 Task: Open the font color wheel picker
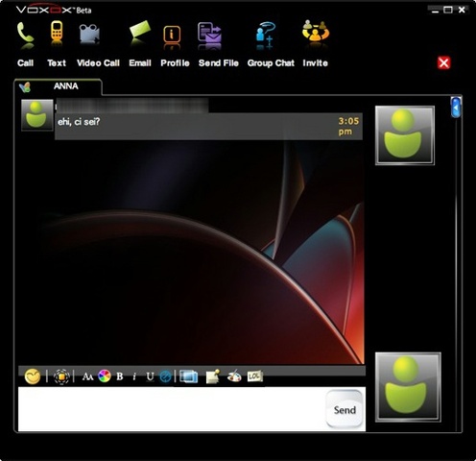coord(105,376)
